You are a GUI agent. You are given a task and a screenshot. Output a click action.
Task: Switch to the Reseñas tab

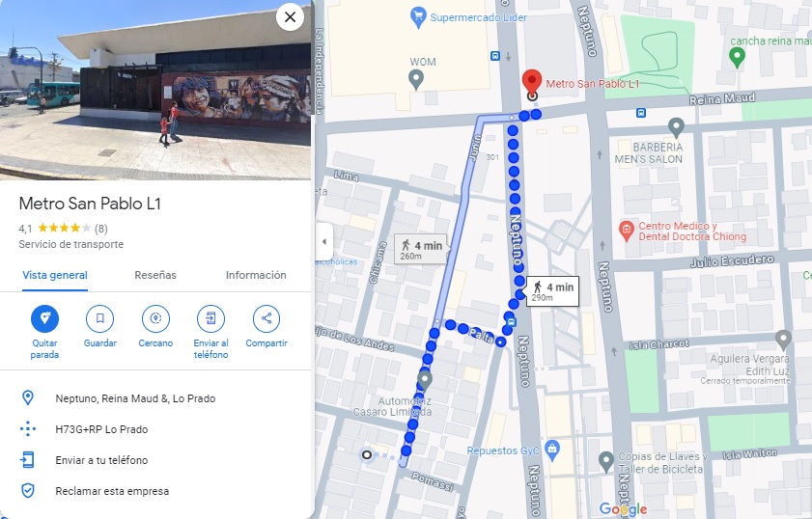pyautogui.click(x=155, y=275)
